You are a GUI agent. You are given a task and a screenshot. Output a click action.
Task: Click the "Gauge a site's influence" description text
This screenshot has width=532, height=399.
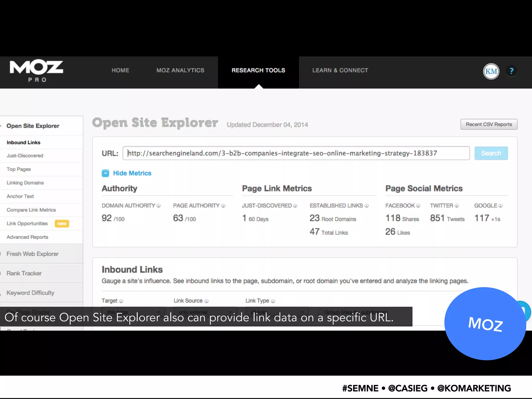pos(285,281)
